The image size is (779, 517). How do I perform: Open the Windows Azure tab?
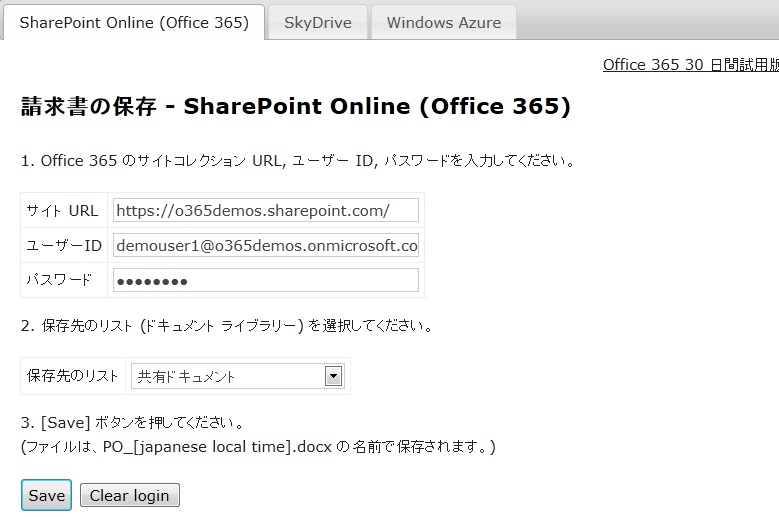444,22
